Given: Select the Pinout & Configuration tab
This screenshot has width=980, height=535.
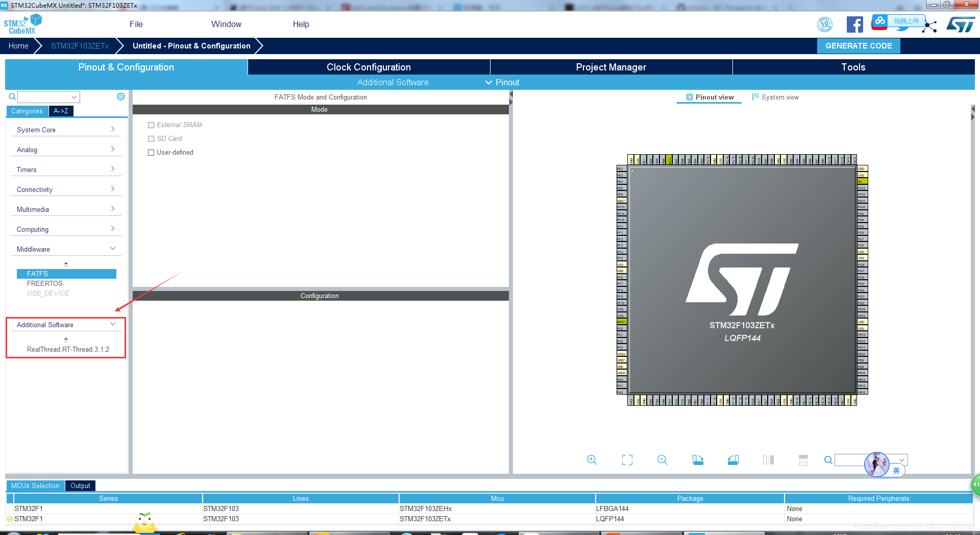Looking at the screenshot, I should tap(126, 67).
